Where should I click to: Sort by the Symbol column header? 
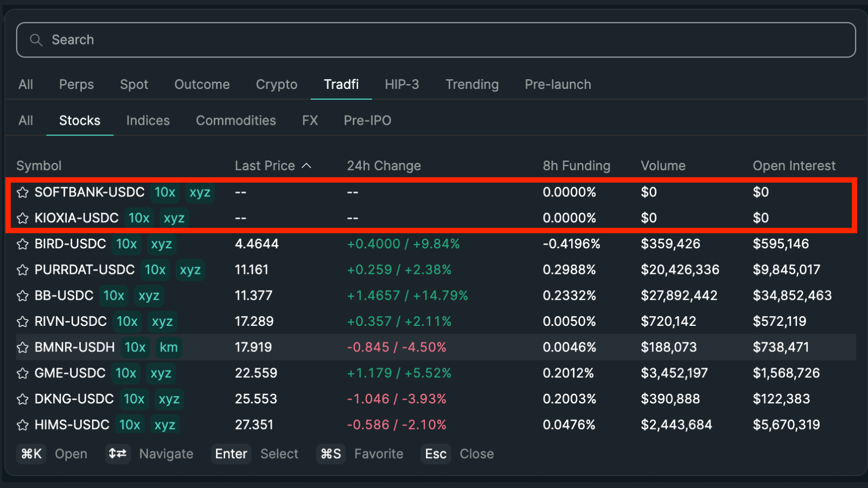39,166
